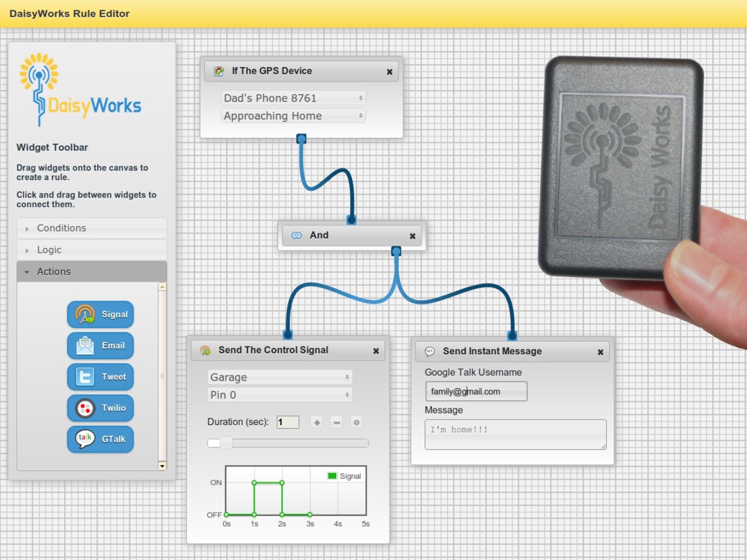The width and height of the screenshot is (747, 560).
Task: Close the Send Instant Message widget
Action: pos(600,352)
